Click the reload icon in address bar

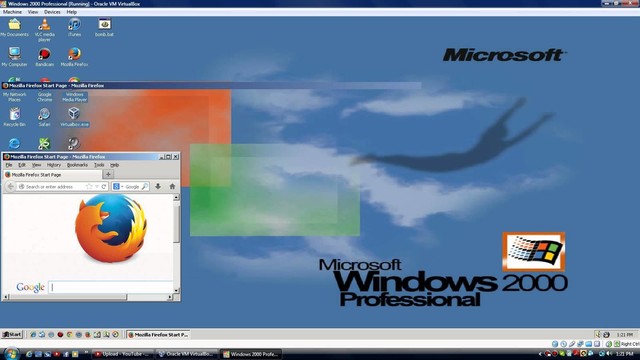click(104, 187)
